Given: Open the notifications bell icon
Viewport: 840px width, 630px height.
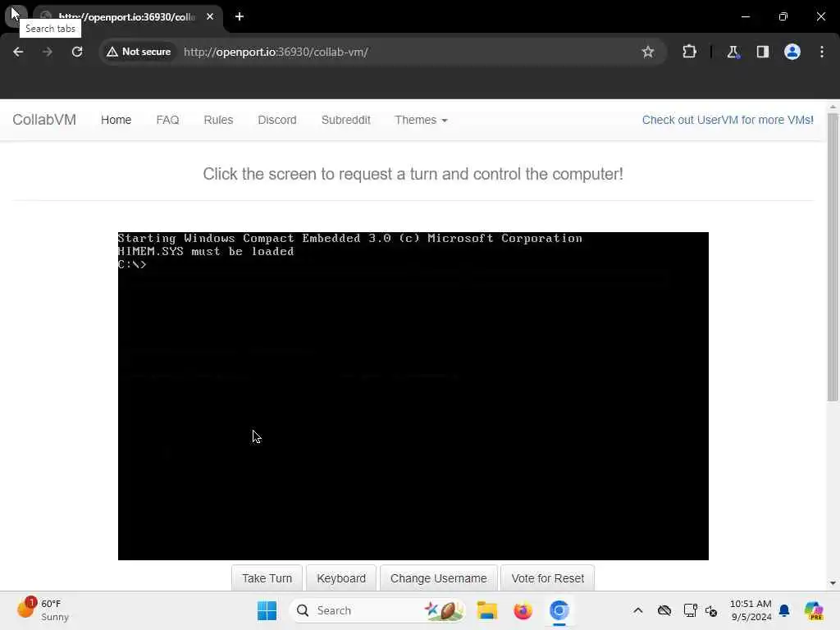Looking at the screenshot, I should 784,610.
